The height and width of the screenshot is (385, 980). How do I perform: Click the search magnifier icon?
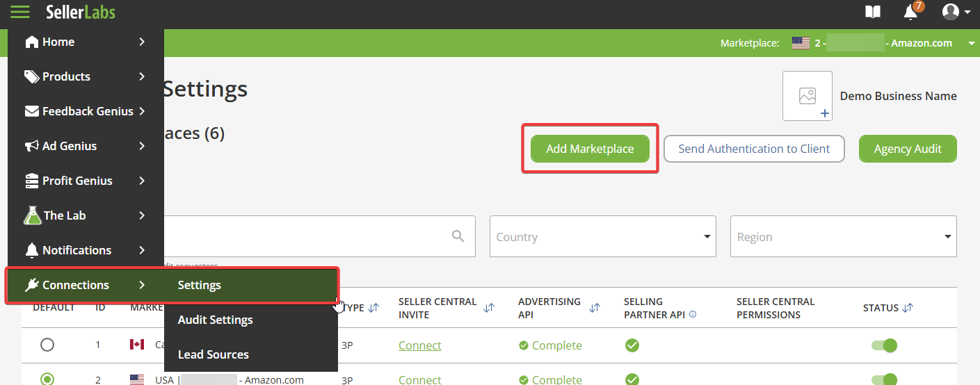pyautogui.click(x=458, y=236)
